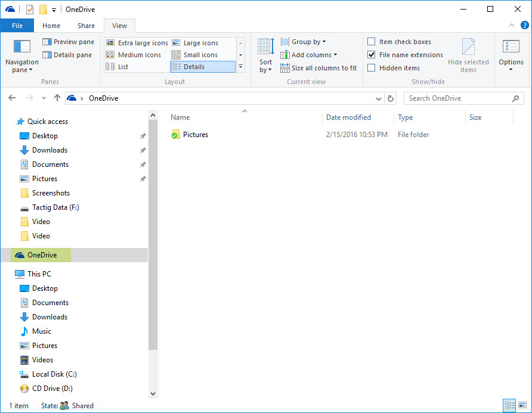Click the search magnifier icon
The width and height of the screenshot is (532, 413).
tap(516, 98)
